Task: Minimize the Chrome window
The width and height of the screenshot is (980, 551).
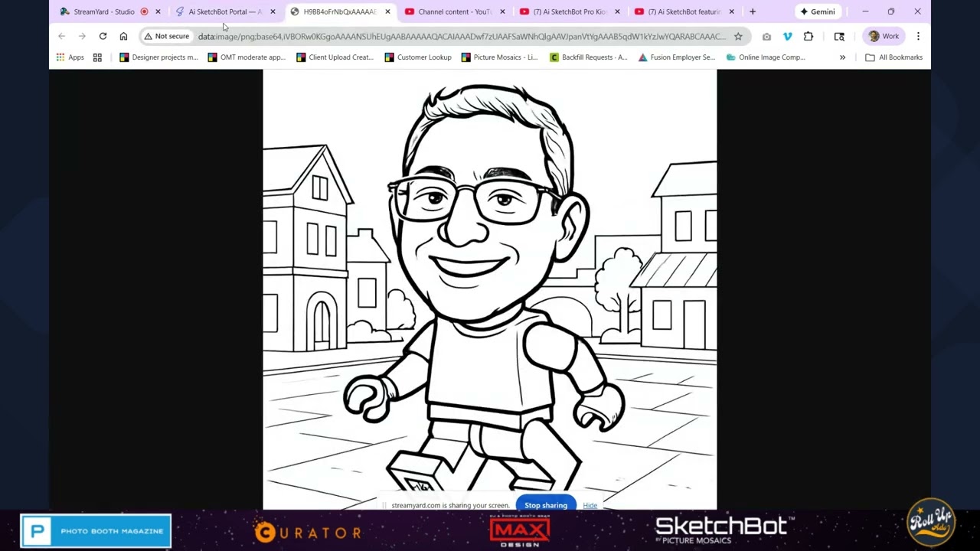Action: click(x=865, y=11)
